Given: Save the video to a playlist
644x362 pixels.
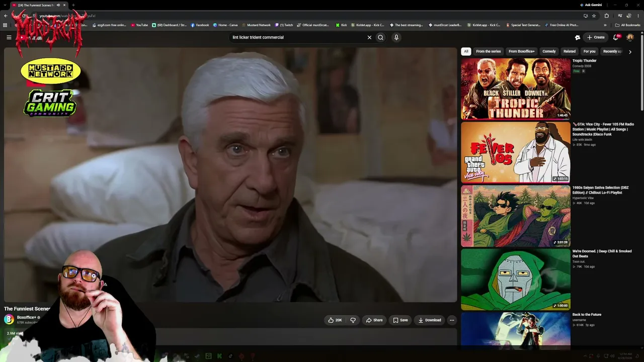Looking at the screenshot, I should pyautogui.click(x=400, y=320).
